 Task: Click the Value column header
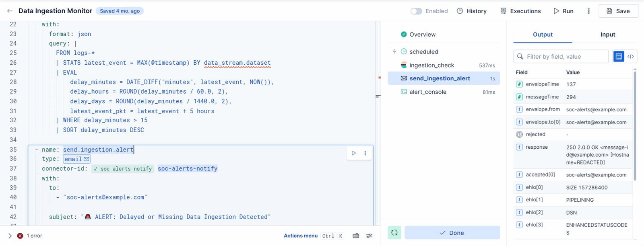pos(573,72)
